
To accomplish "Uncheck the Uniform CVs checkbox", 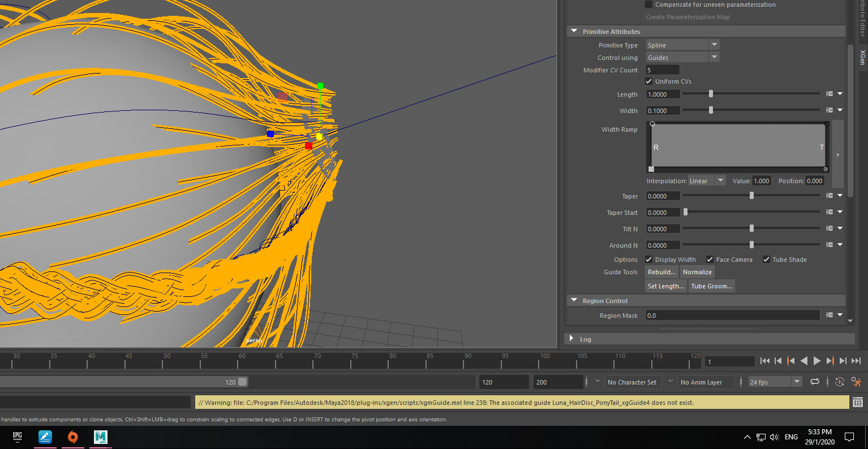I will (648, 81).
